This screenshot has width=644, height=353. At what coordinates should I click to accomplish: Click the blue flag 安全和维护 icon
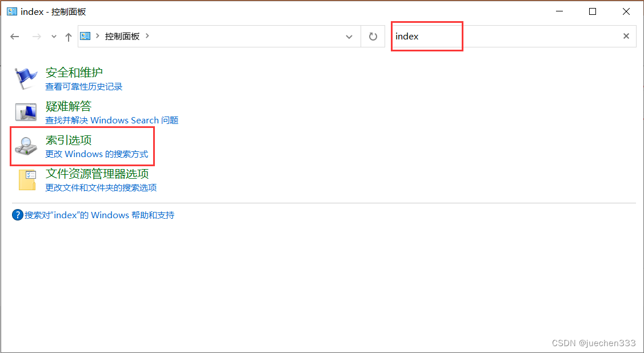tap(26, 78)
